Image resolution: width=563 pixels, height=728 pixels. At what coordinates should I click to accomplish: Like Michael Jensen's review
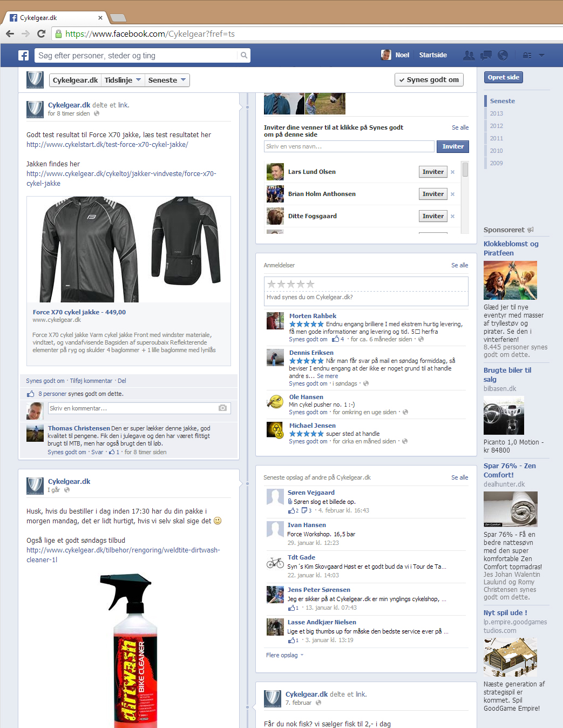coord(308,441)
